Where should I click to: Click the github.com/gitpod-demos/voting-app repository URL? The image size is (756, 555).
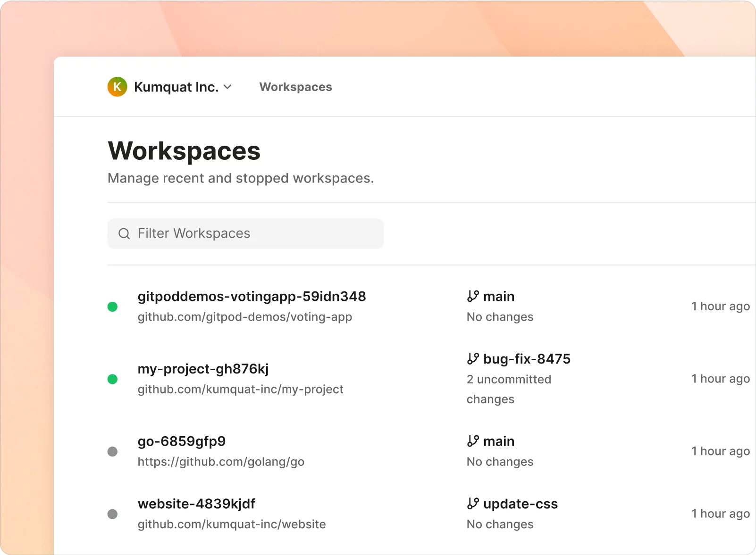(x=244, y=317)
